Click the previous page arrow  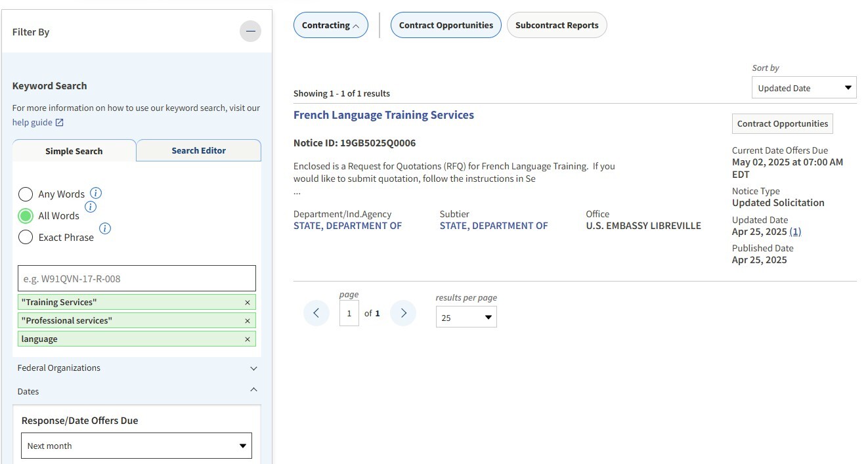316,313
